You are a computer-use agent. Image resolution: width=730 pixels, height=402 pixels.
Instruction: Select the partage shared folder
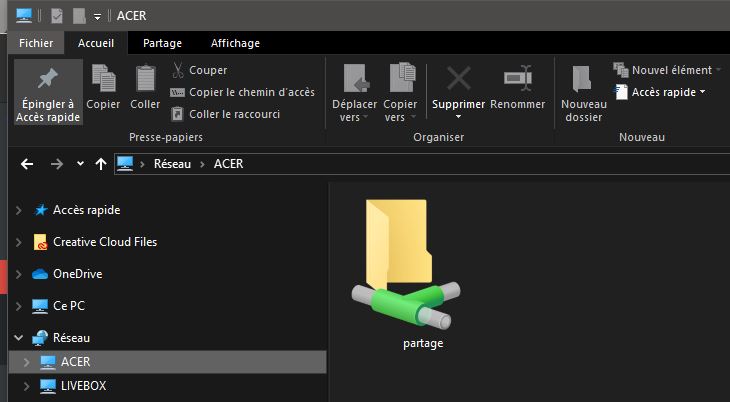click(406, 275)
